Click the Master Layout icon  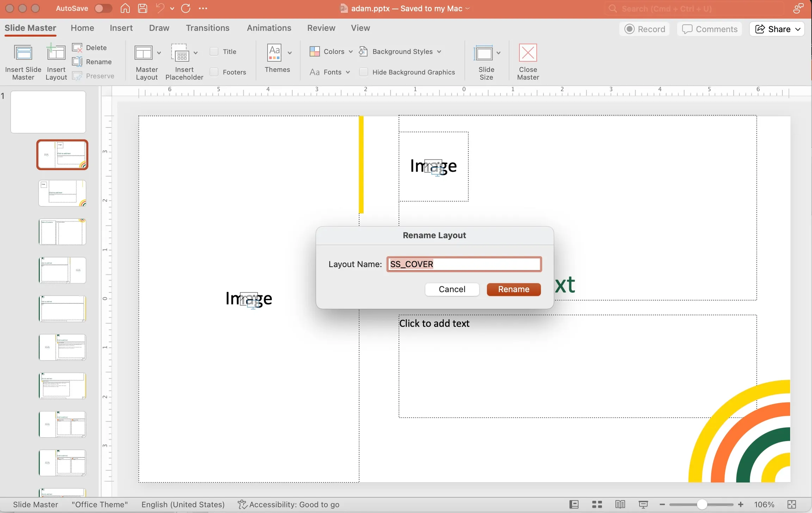143,53
